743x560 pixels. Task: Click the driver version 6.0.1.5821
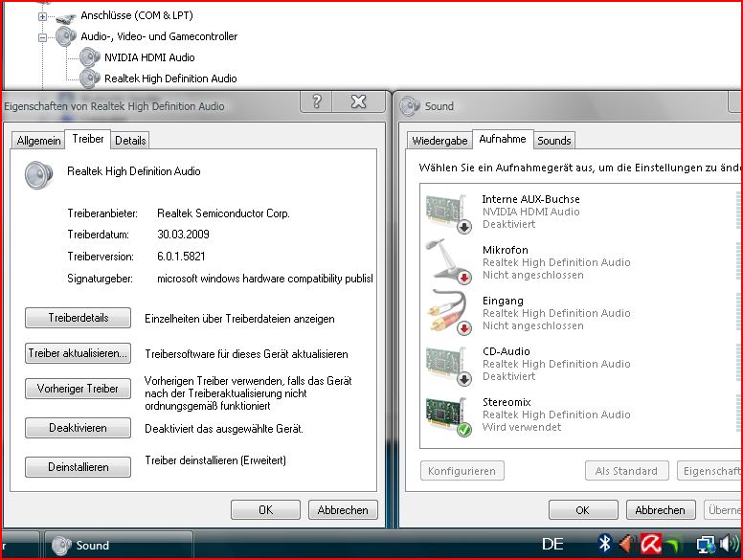coord(182,257)
